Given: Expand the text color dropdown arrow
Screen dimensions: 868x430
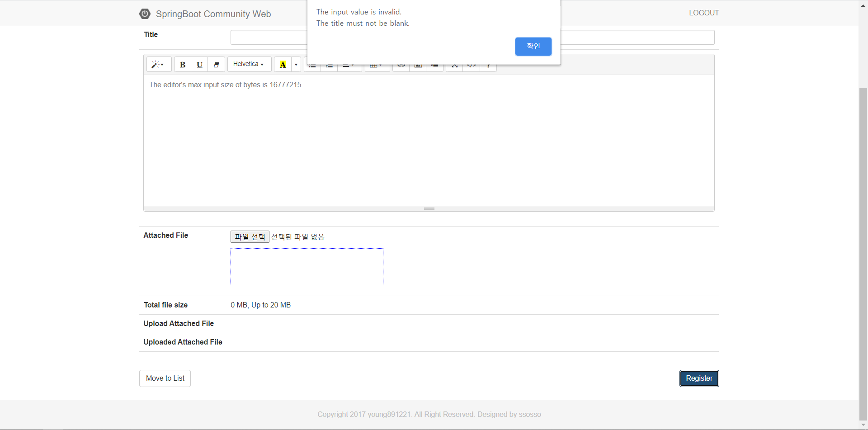Looking at the screenshot, I should coord(296,65).
